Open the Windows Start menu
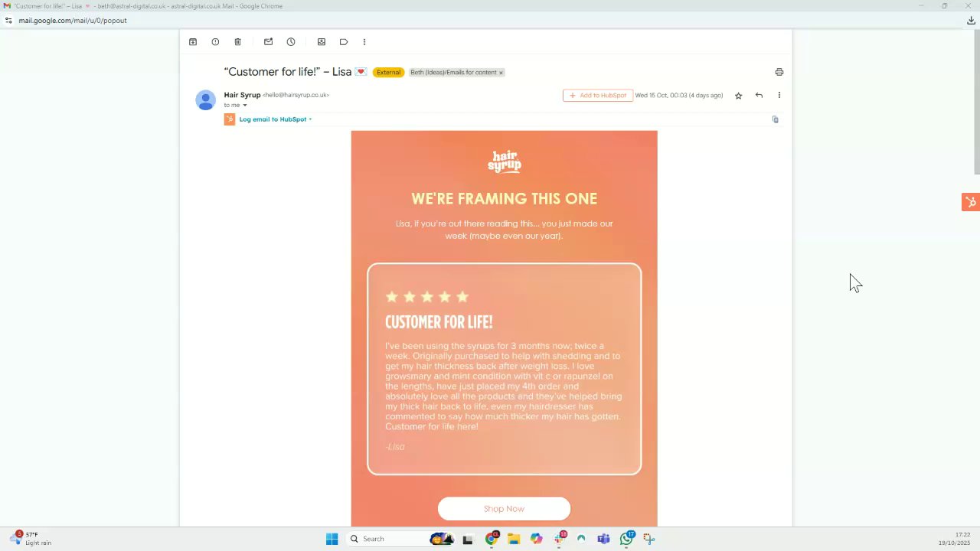This screenshot has width=980, height=551. (332, 540)
